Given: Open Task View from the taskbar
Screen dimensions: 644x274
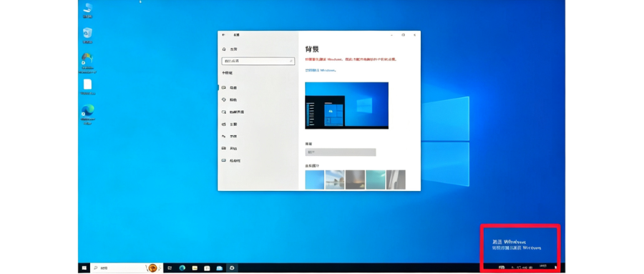Looking at the screenshot, I should pos(170,268).
